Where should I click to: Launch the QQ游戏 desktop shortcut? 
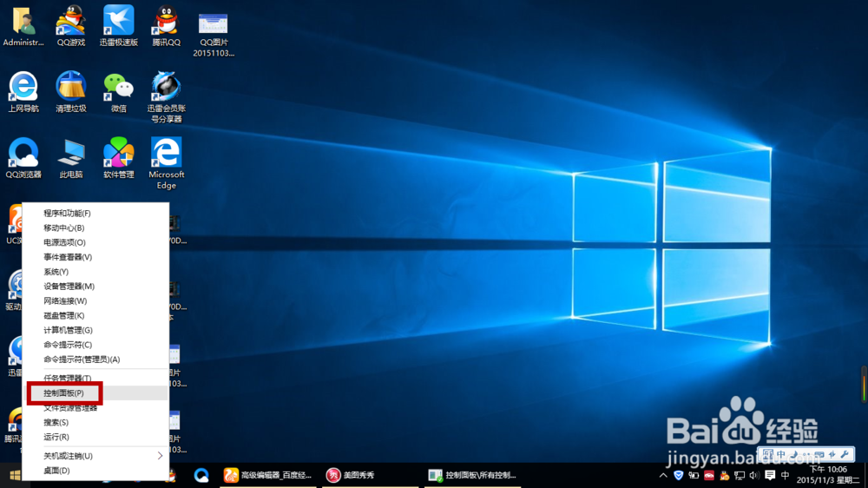71,26
